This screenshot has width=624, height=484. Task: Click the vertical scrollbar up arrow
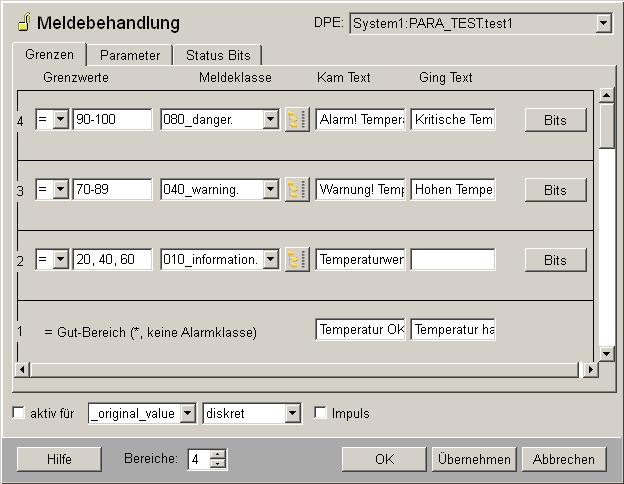point(606,96)
